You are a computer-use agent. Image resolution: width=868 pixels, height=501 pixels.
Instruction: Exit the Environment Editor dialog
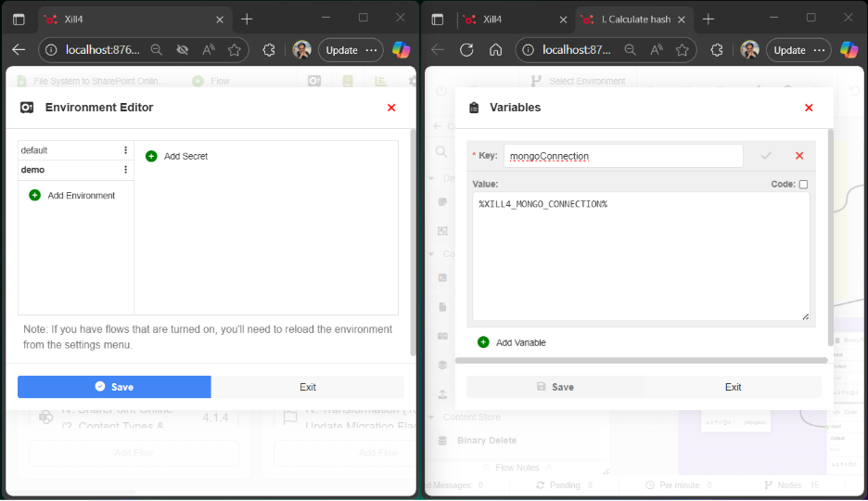pos(308,387)
